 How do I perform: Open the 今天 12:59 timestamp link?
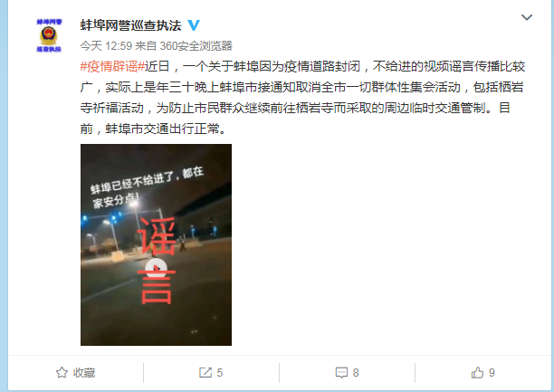106,45
